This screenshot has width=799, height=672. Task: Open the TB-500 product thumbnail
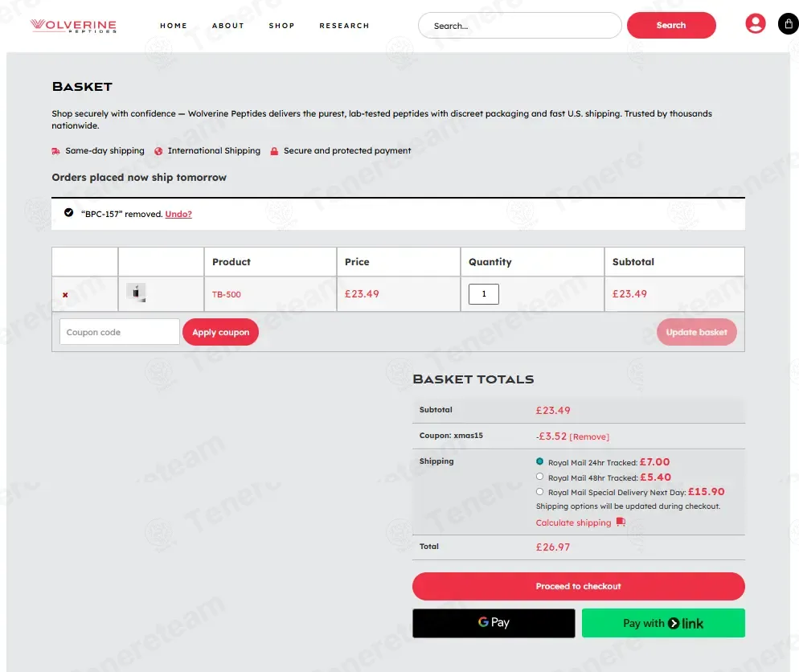point(136,293)
